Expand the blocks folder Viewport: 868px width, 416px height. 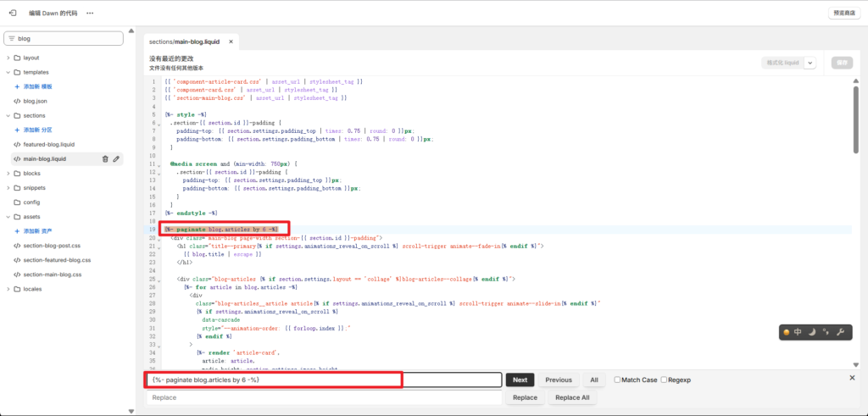pos(8,173)
